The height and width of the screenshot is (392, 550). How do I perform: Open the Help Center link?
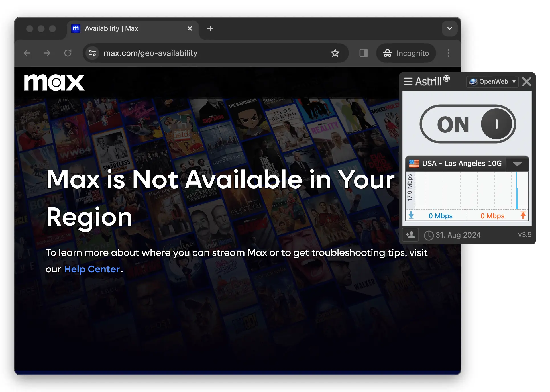click(x=92, y=269)
